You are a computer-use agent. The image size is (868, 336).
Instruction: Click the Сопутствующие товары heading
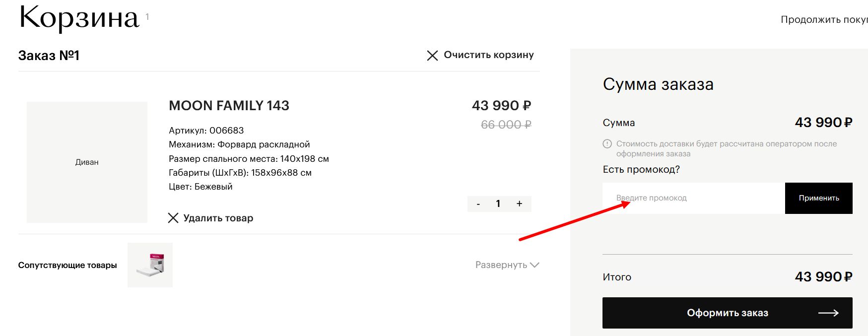(67, 265)
